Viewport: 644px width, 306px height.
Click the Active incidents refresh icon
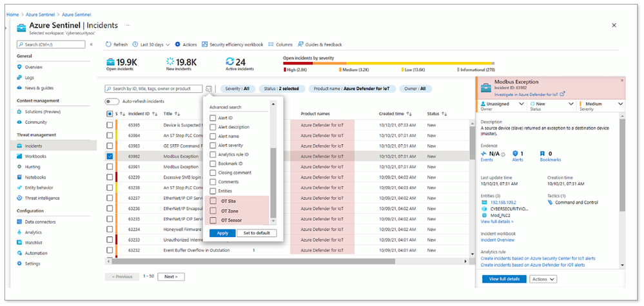pyautogui.click(x=230, y=62)
